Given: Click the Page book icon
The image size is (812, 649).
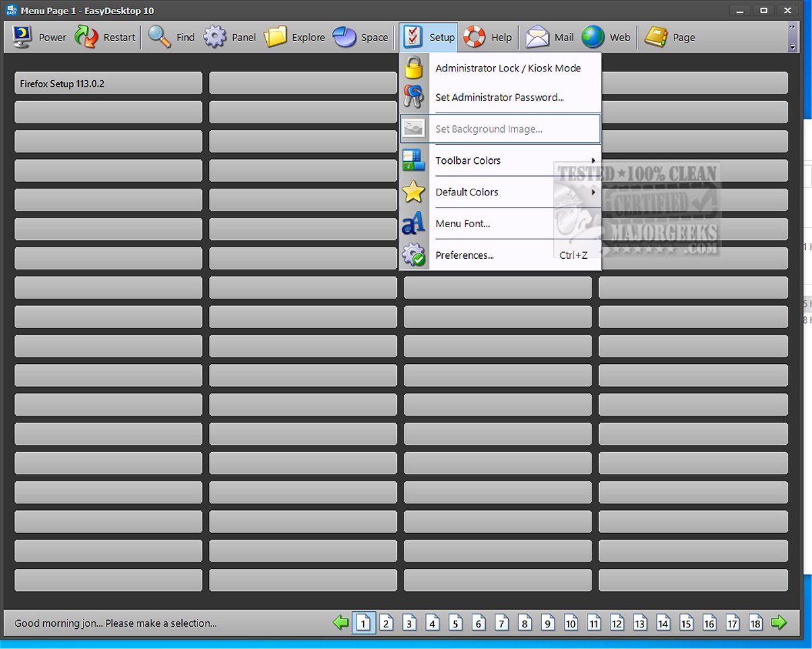Looking at the screenshot, I should [656, 37].
